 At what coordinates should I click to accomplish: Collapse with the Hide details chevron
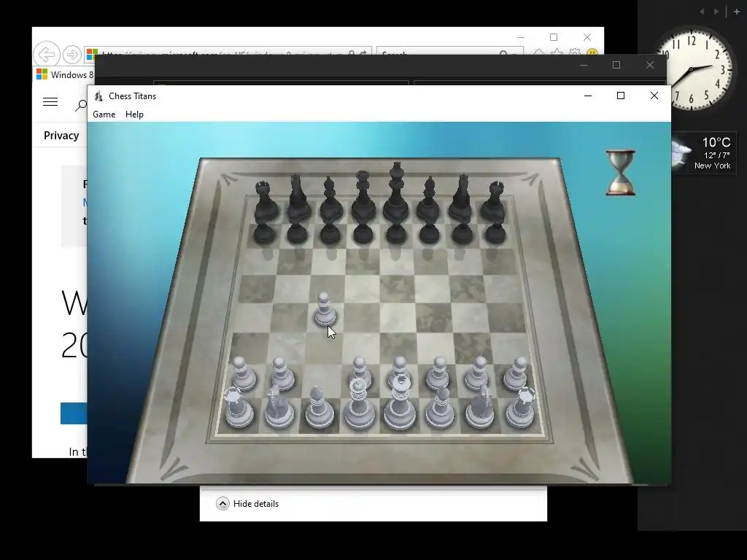[222, 503]
